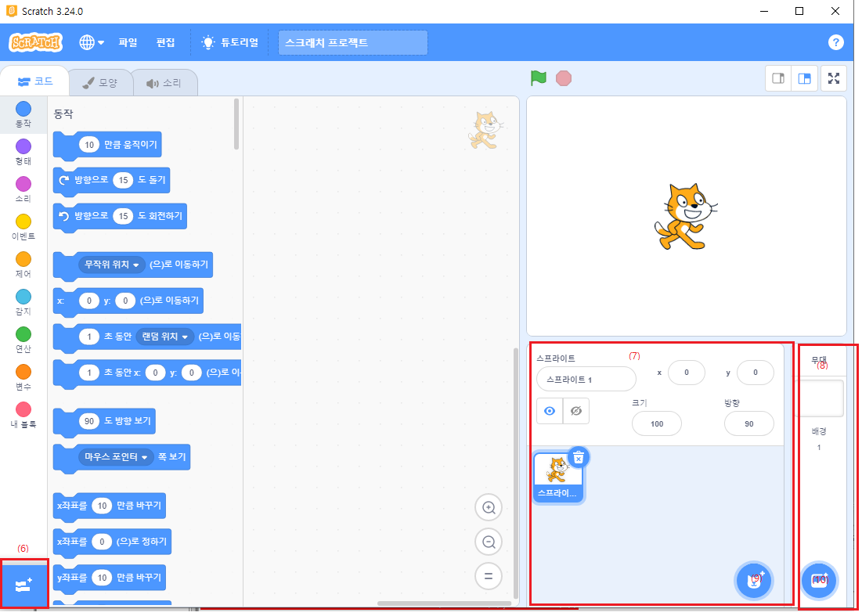The width and height of the screenshot is (862, 616).
Task: Select the 무대 stage backdrop thumbnail
Action: coord(821,398)
